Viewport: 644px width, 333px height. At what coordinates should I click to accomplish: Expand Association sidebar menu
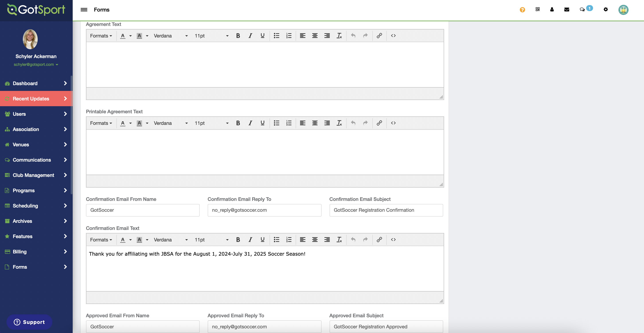pyautogui.click(x=36, y=129)
